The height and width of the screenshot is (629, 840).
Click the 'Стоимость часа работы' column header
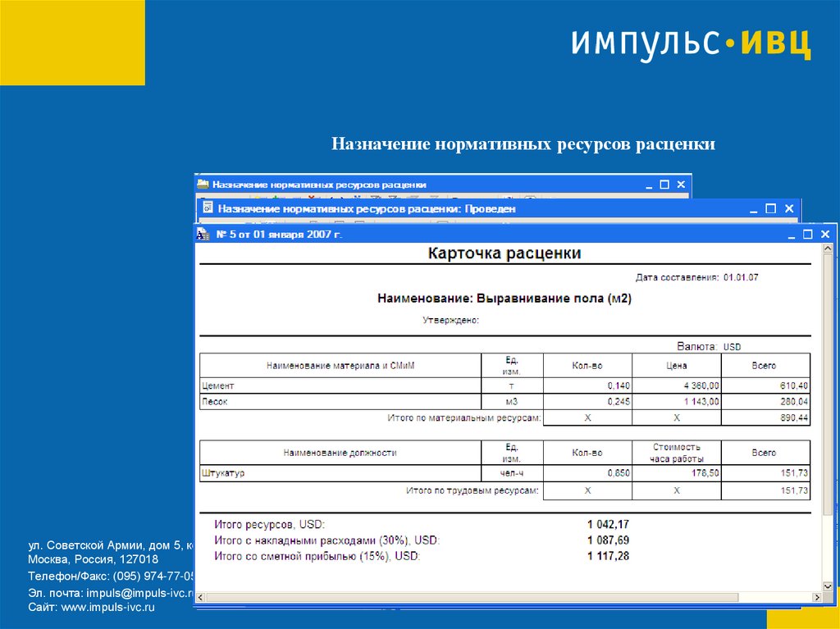click(677, 453)
